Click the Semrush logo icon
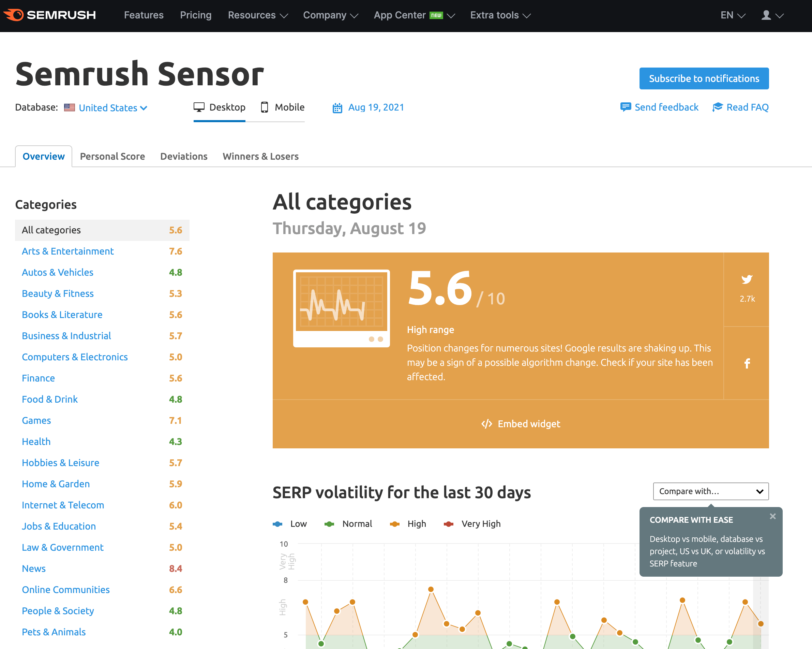This screenshot has height=649, width=812. click(13, 15)
